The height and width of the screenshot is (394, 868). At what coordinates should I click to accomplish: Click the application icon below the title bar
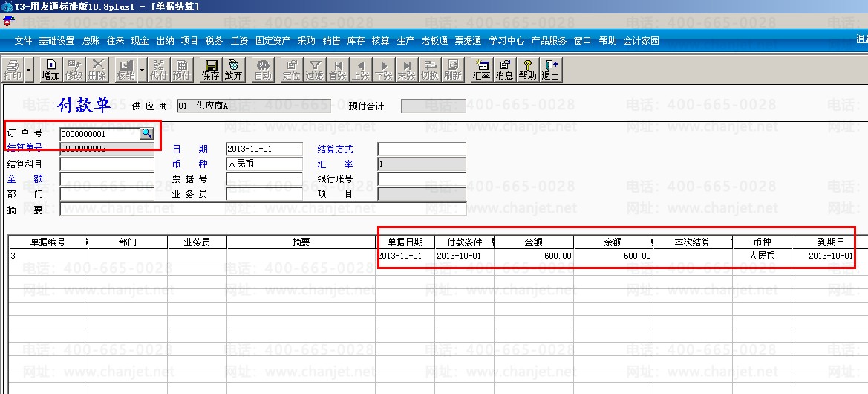pos(7,21)
